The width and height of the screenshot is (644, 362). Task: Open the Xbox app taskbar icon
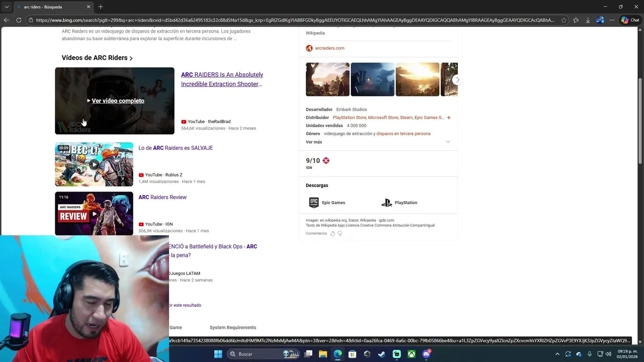click(x=412, y=354)
